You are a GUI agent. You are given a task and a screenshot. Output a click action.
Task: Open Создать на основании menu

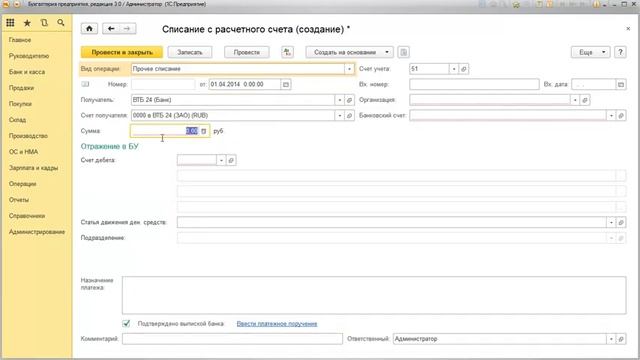[x=349, y=52]
